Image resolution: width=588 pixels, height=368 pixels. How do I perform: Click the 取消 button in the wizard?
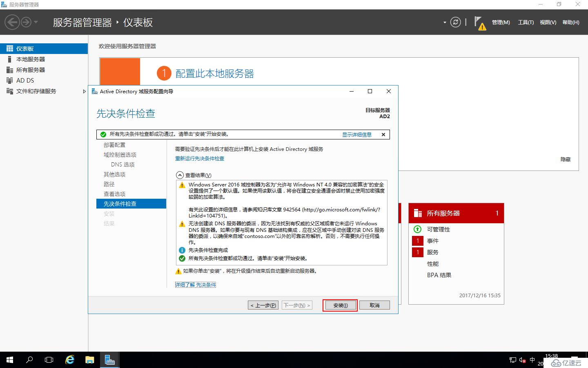374,305
